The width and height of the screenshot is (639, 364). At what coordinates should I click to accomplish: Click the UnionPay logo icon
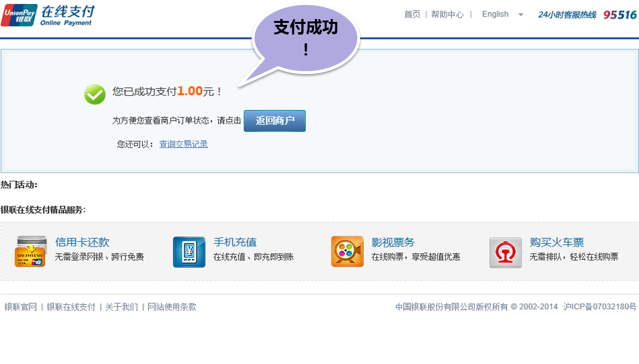[19, 15]
